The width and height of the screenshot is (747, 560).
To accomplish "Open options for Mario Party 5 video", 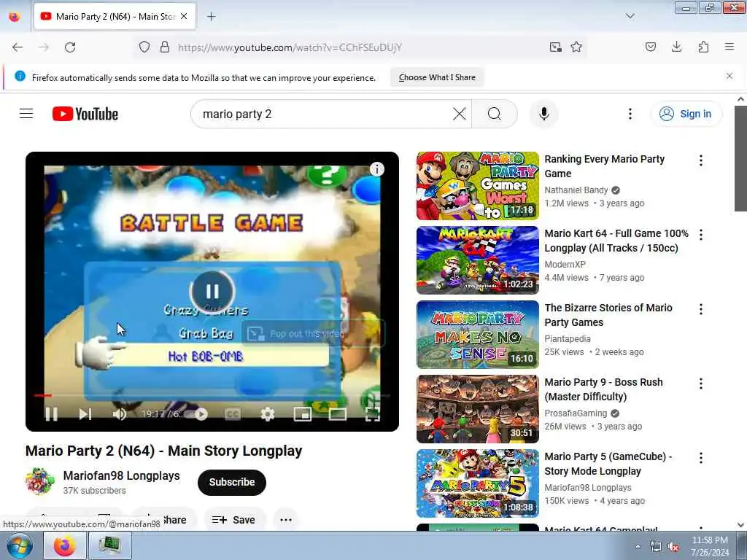I will pos(700,458).
